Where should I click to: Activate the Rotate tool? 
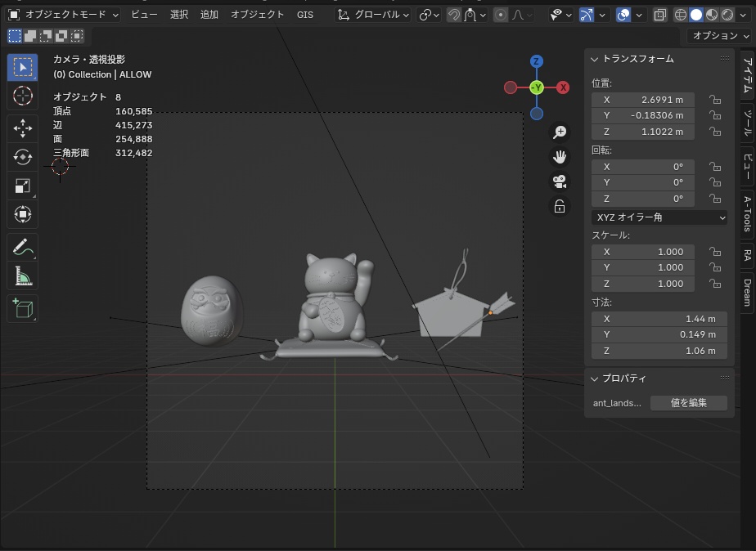[23, 157]
